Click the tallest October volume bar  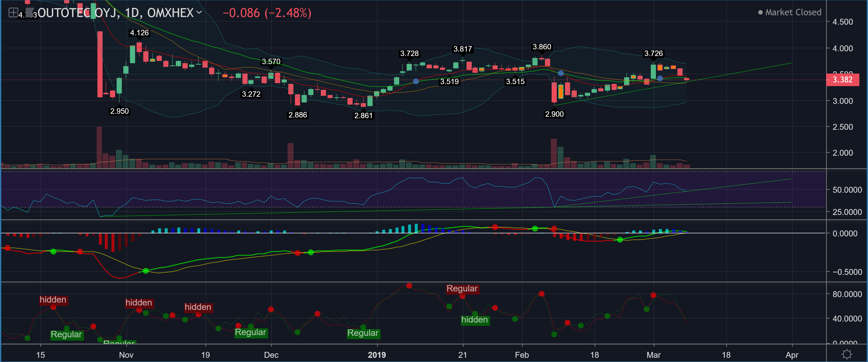(99, 147)
